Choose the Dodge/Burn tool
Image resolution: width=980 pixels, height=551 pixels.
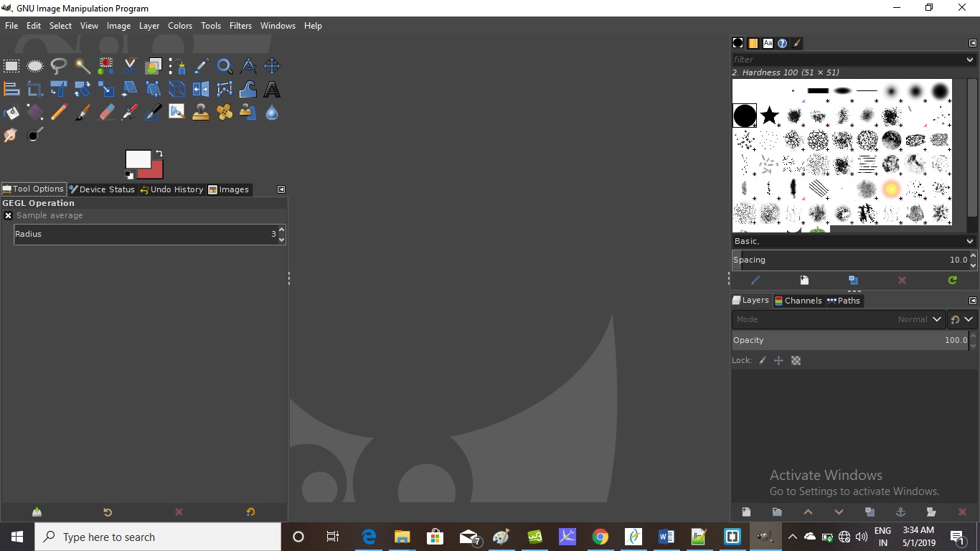click(35, 136)
